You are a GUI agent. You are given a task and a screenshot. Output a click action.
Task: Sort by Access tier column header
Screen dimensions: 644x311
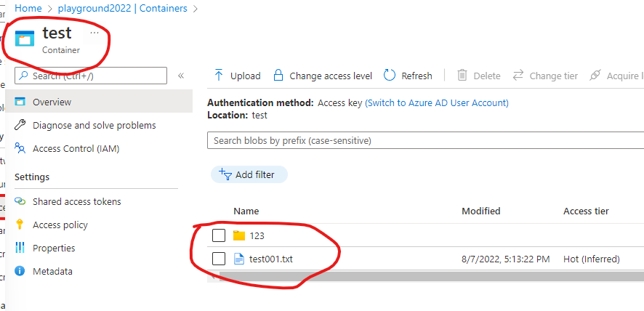pyautogui.click(x=586, y=211)
